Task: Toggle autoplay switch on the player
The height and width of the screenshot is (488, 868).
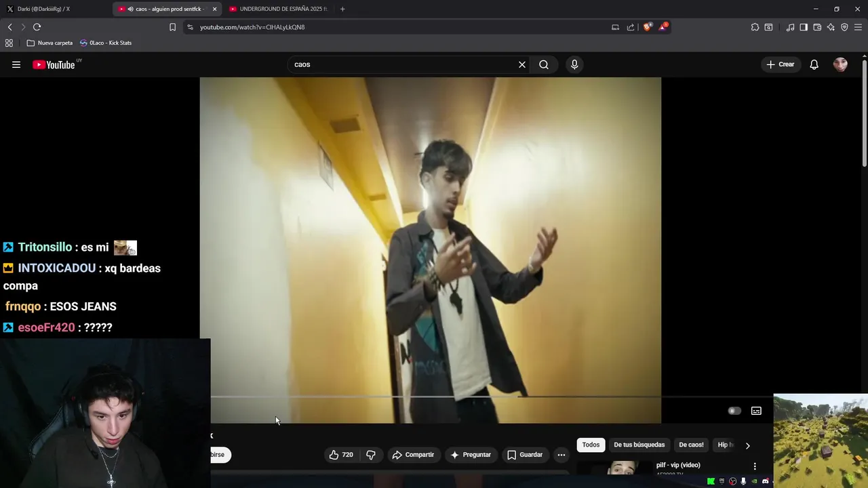Action: (734, 411)
